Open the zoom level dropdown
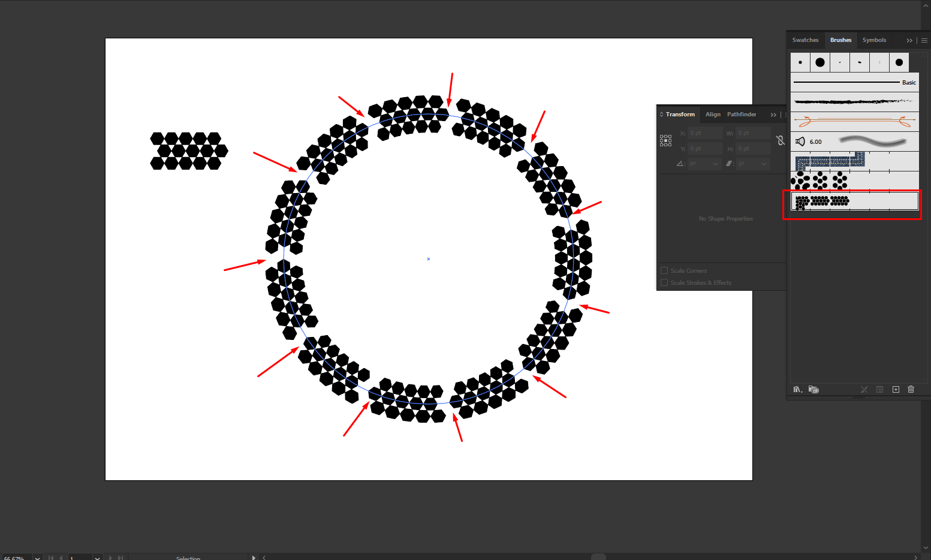This screenshot has height=560, width=931. (37, 557)
